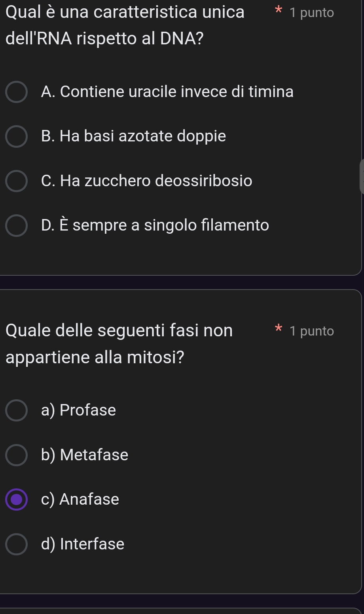
Task: Click the mitosis question title text
Action: pyautogui.click(x=119, y=343)
